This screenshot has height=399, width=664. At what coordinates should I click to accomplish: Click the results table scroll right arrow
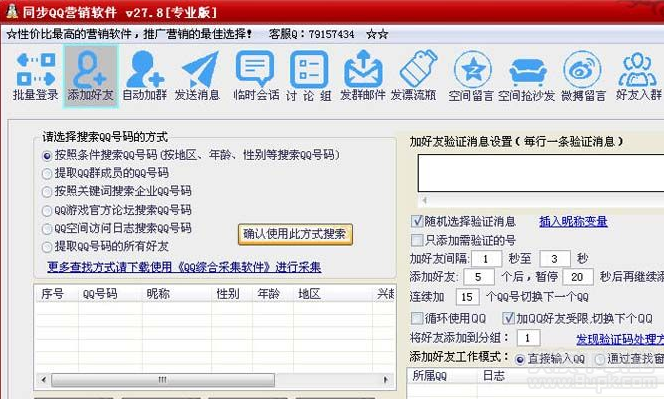[386, 380]
